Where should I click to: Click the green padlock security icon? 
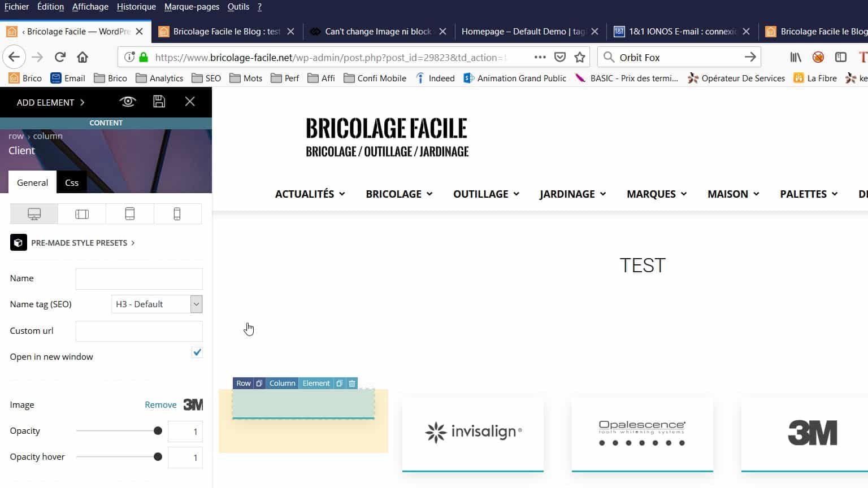[x=144, y=57]
